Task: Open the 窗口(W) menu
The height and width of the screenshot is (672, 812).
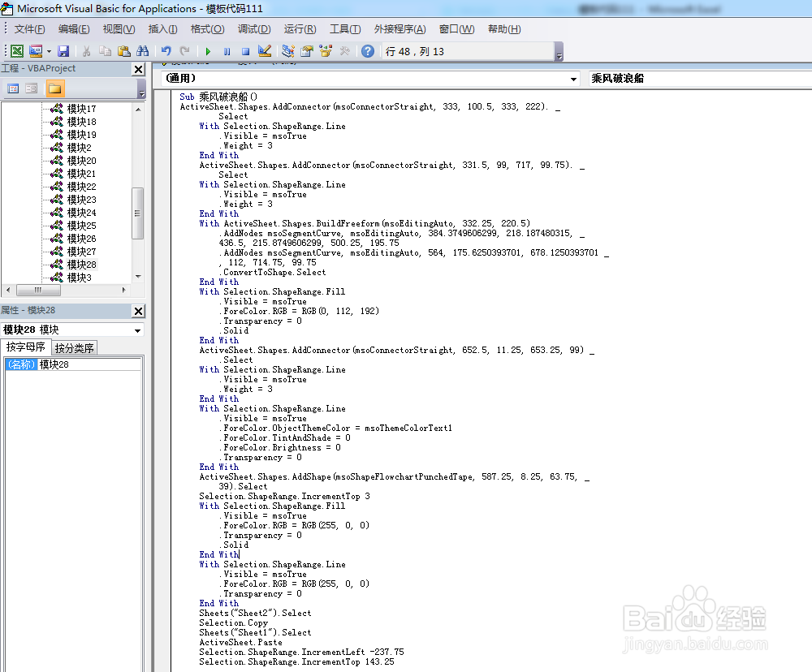Action: tap(456, 29)
